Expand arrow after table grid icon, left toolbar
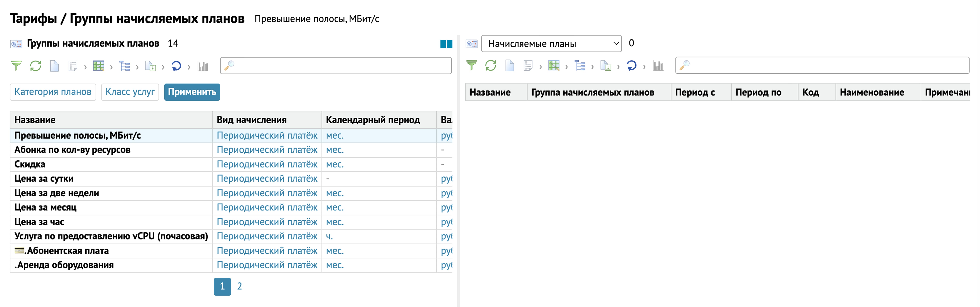The image size is (980, 307). click(x=111, y=67)
